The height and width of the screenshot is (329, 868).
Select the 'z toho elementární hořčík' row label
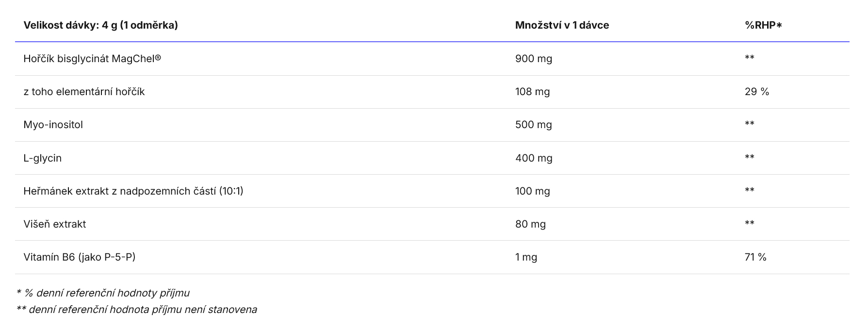[84, 92]
